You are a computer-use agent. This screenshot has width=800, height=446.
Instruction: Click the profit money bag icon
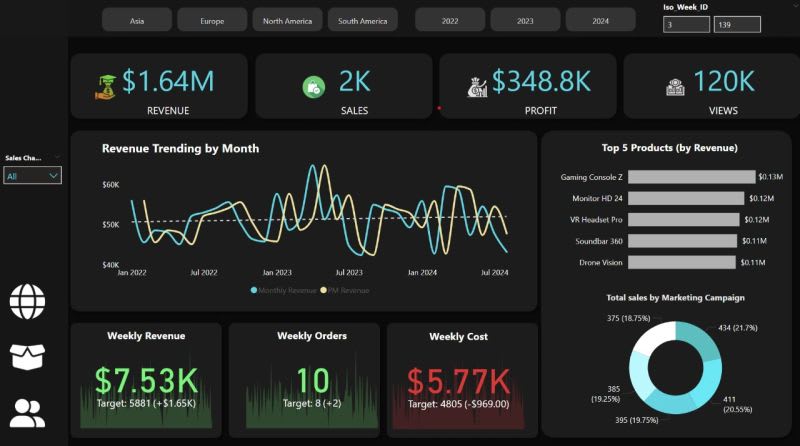(x=477, y=87)
